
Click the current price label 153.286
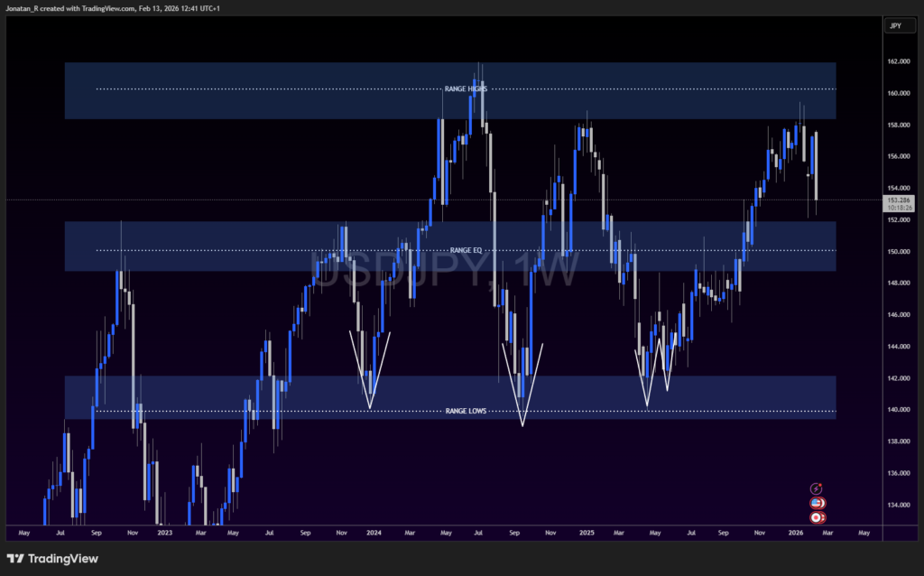tap(899, 197)
